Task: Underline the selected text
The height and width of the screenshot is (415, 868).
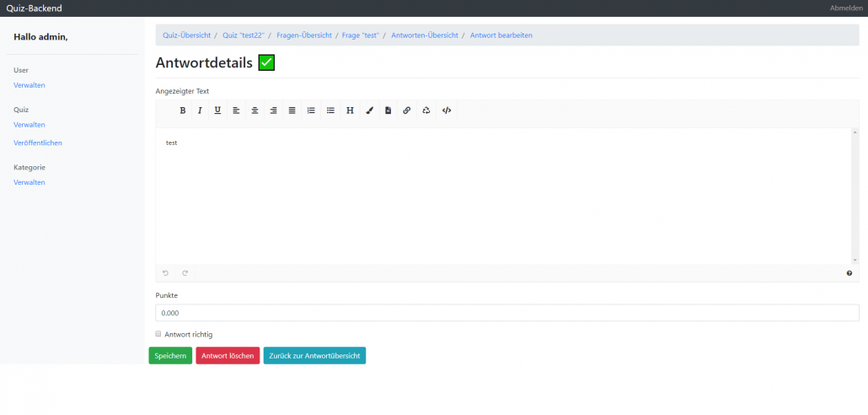Action: 217,110
